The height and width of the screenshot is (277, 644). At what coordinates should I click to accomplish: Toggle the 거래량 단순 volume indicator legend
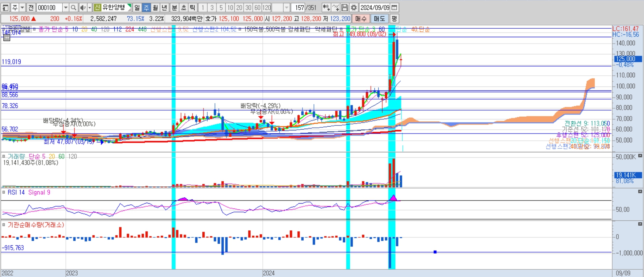pos(26,156)
